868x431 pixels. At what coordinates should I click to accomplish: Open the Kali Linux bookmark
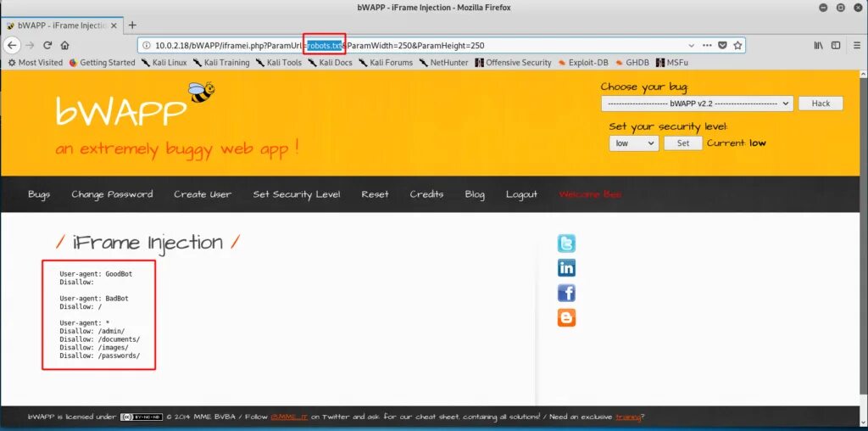(x=164, y=63)
